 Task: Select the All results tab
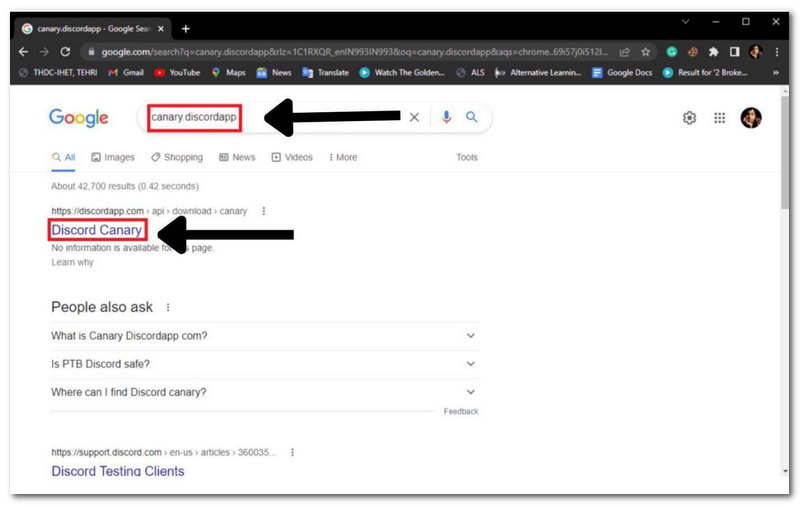(64, 157)
